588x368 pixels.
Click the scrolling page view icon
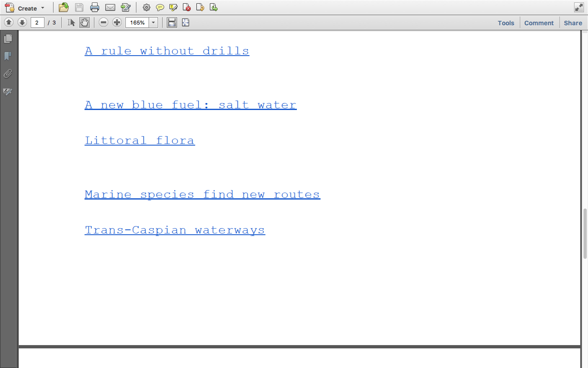pos(172,23)
